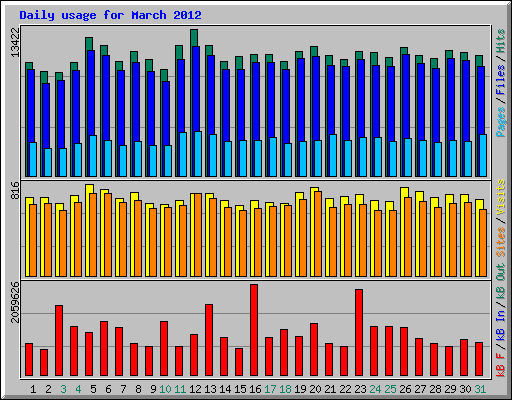Select the light blue pages bar for day 1
Screen dimensions: 512x400
click(x=33, y=160)
